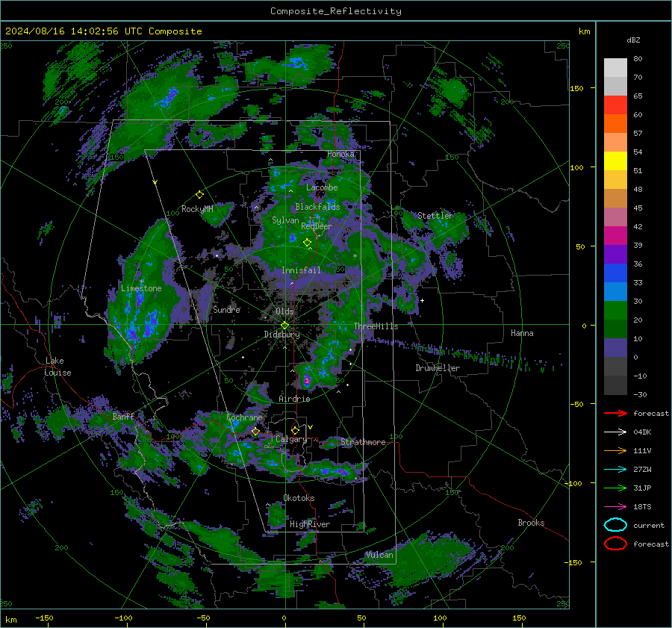The height and width of the screenshot is (628, 672).
Task: Click the ThreeHills label
Action: coord(376,326)
